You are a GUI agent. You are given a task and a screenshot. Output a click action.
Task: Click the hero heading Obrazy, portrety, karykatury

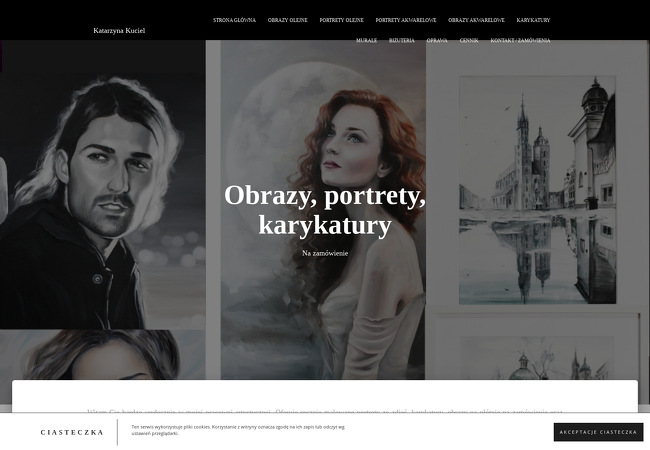click(325, 210)
